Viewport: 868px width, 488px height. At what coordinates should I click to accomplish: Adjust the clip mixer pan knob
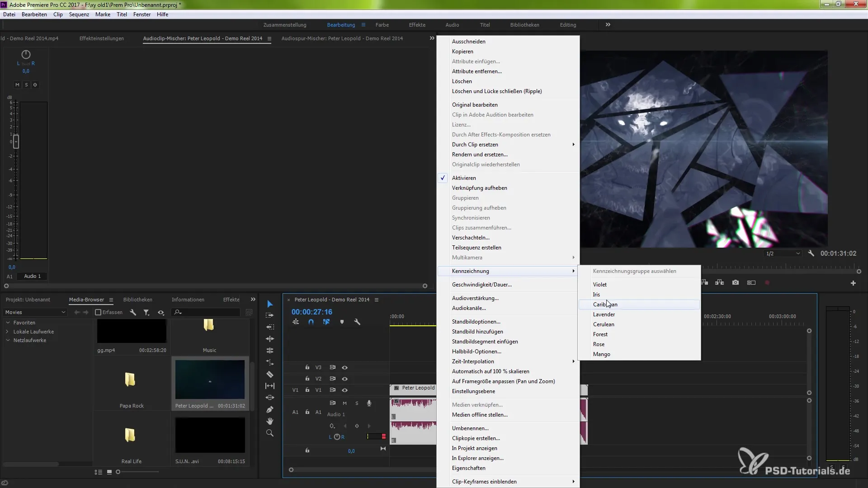[26, 55]
